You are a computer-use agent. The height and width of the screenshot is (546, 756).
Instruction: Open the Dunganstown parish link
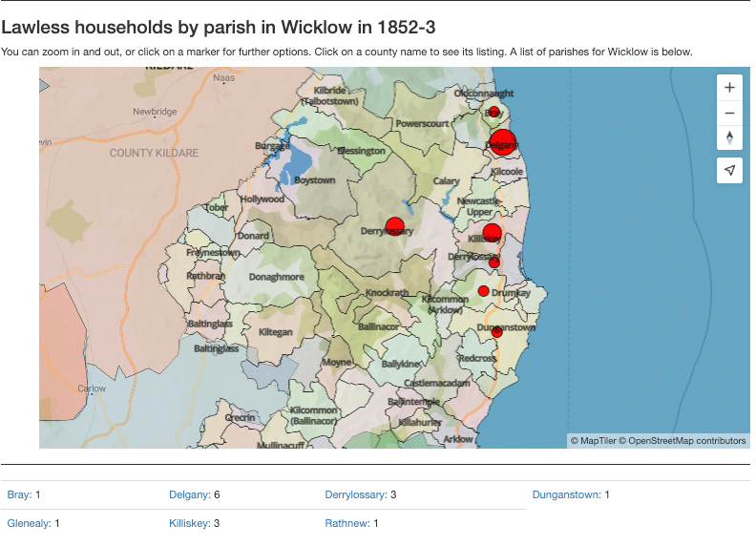tap(566, 494)
